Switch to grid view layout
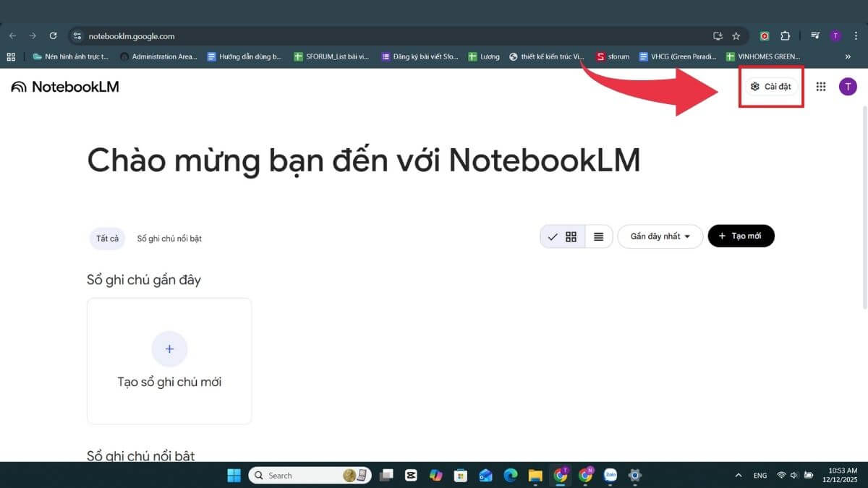868x488 pixels. point(571,236)
